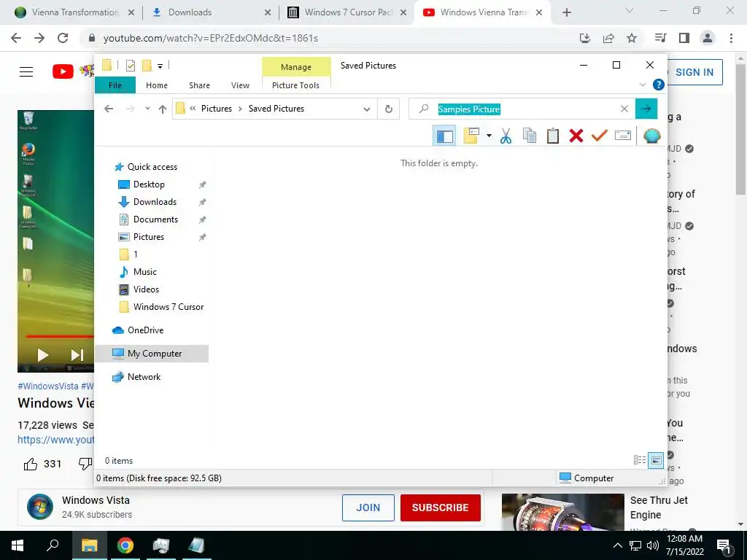The width and height of the screenshot is (747, 560).
Task: Click the Cut scissors icon
Action: coord(506,136)
